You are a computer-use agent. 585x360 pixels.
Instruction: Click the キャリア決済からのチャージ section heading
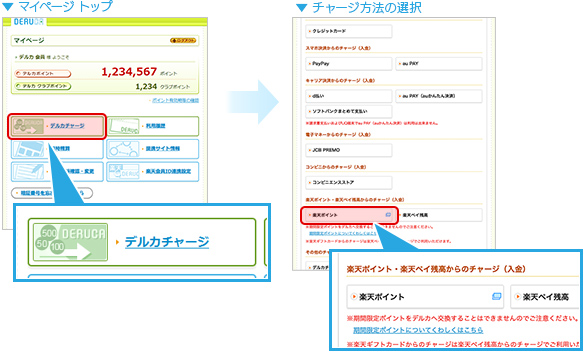tap(340, 81)
